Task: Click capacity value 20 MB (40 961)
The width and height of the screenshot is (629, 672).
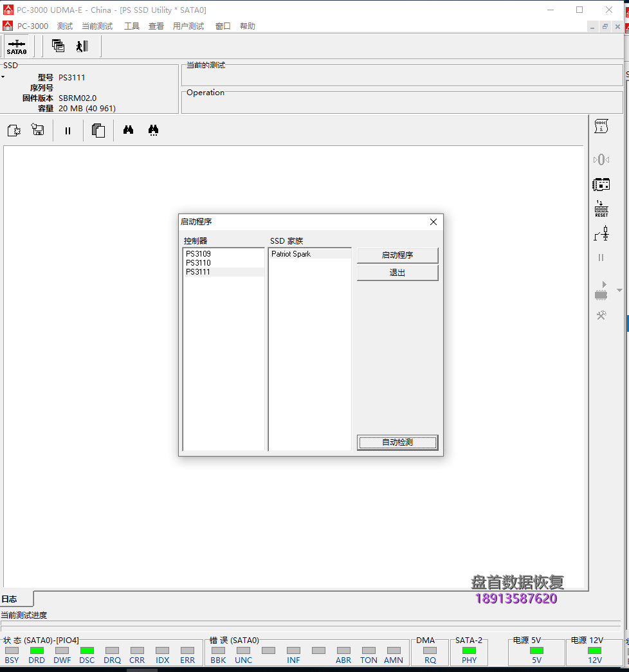Action: [87, 109]
